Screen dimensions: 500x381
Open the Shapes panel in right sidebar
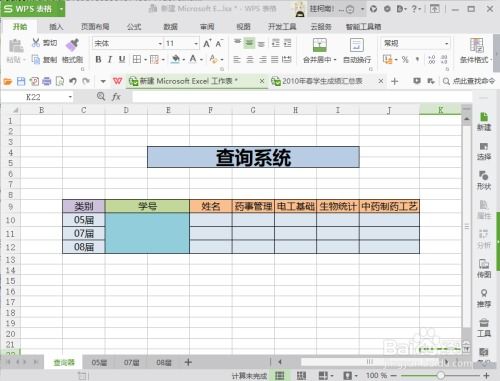[484, 180]
